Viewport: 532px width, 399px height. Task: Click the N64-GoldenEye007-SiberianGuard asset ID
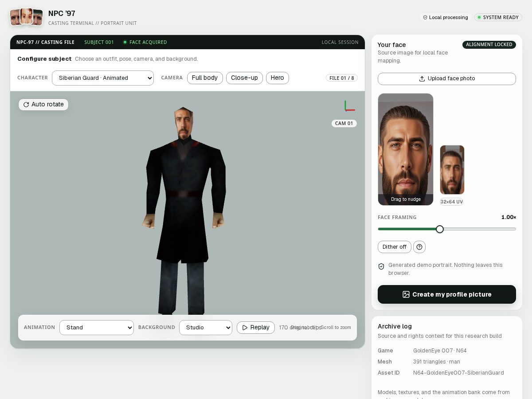(458, 373)
